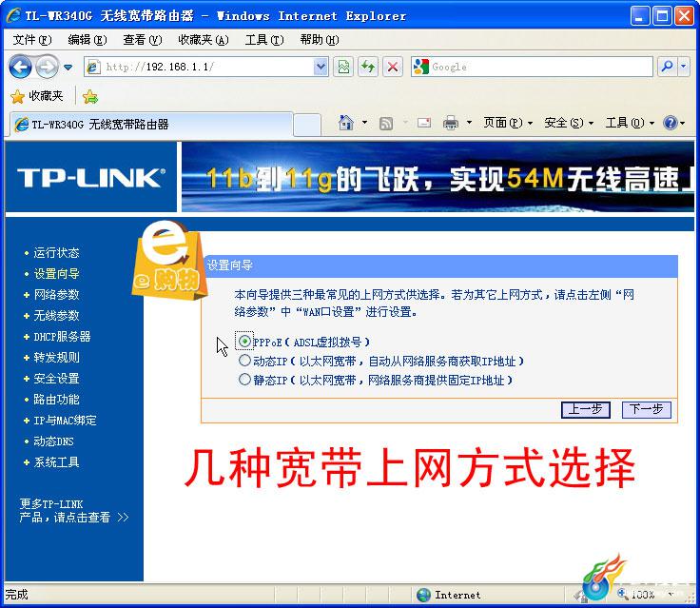Click the Internet zone globe in status bar
700x608 pixels.
pyautogui.click(x=423, y=595)
